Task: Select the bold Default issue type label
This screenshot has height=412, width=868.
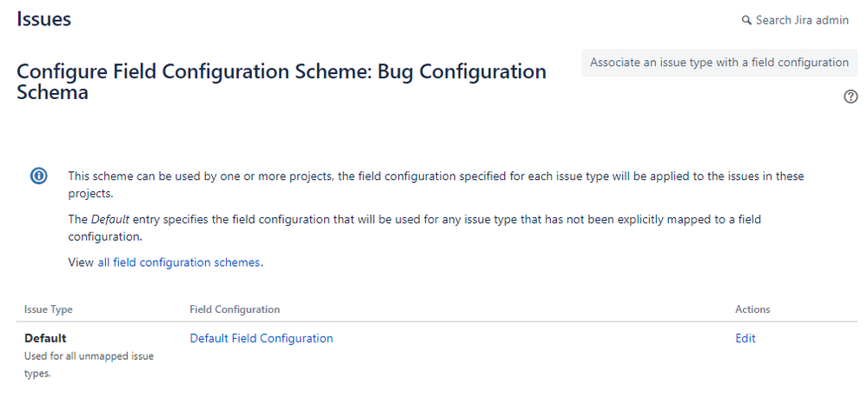Action: (x=45, y=338)
